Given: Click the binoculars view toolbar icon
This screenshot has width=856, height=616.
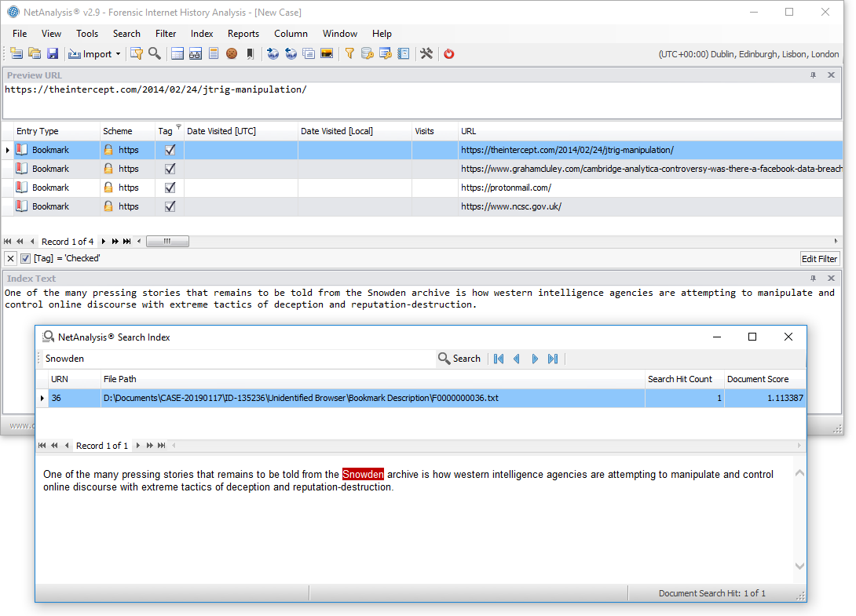Looking at the screenshot, I should (x=196, y=53).
